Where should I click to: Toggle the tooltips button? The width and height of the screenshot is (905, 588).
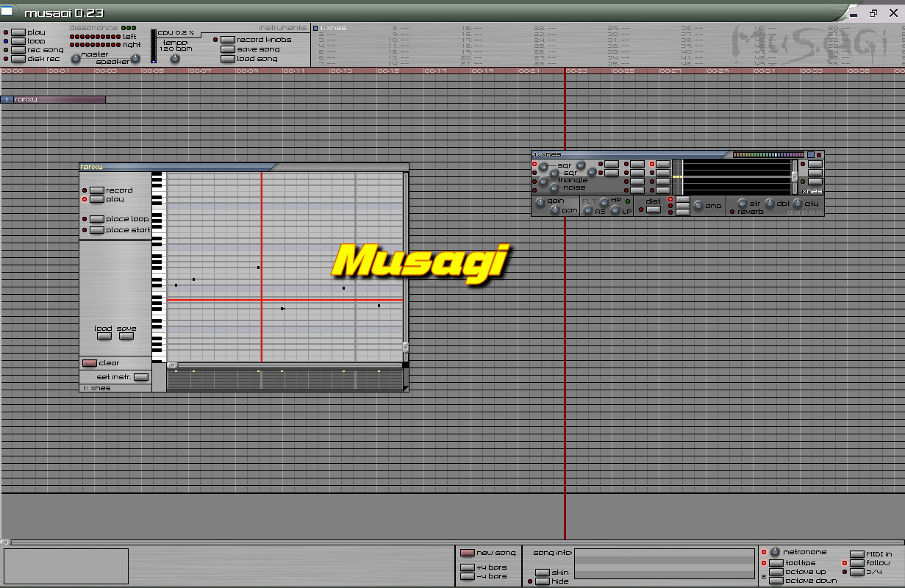point(776,563)
